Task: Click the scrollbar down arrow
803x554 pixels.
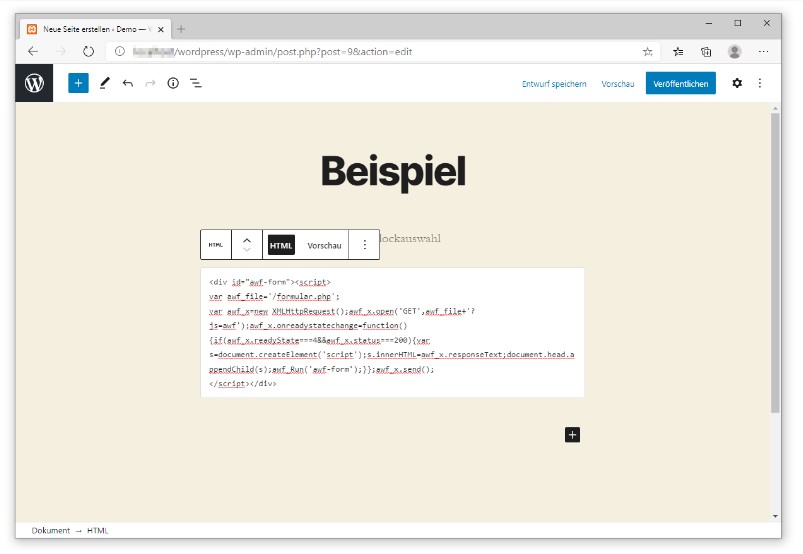Action: pos(775,516)
